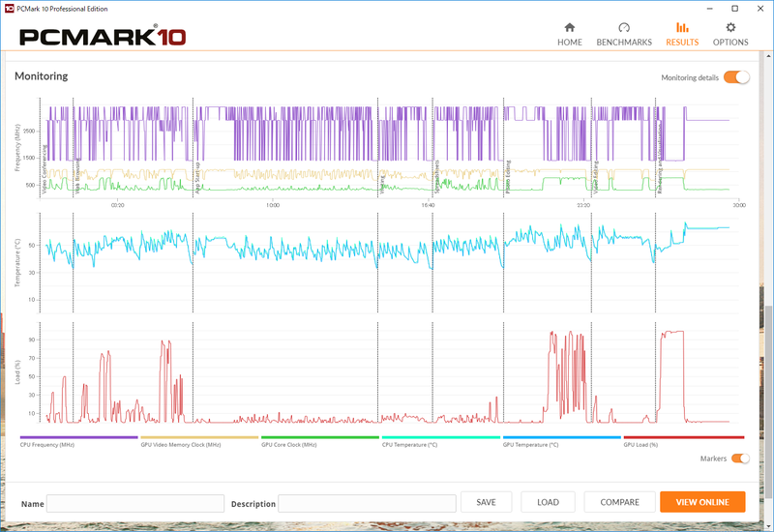Screen dimensions: 774x532
Task: Click the PCMARK 10 logo
Action: click(103, 36)
